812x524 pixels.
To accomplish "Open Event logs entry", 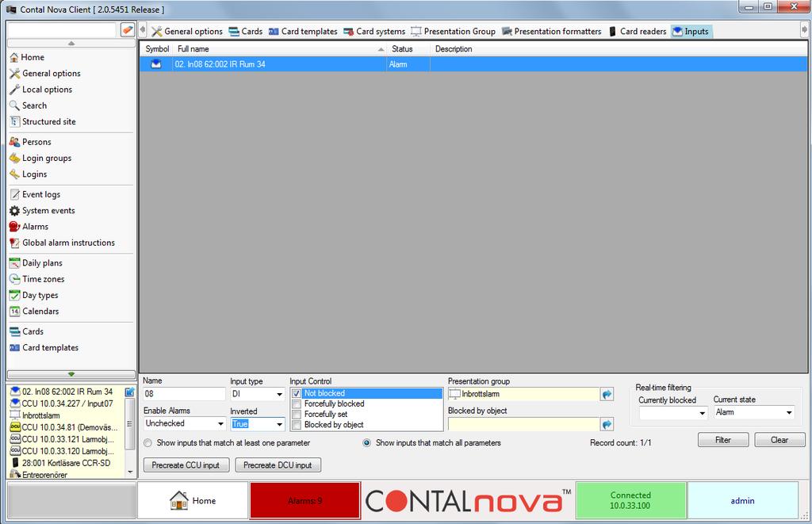I will point(35,194).
